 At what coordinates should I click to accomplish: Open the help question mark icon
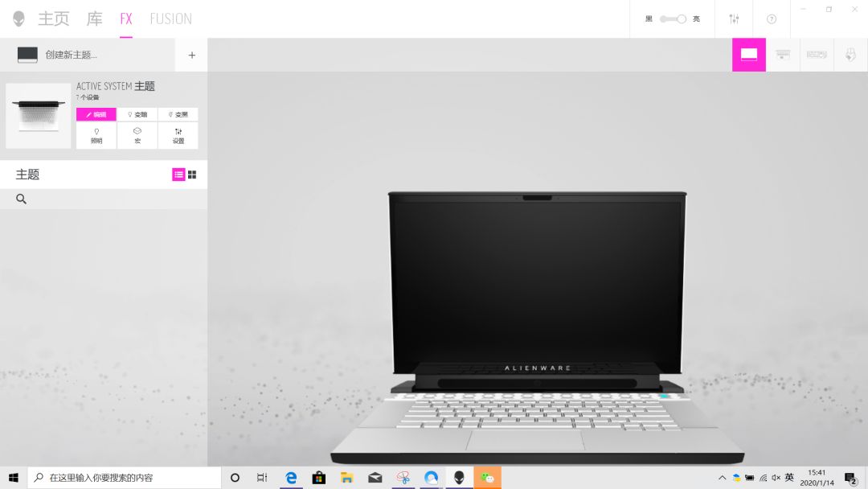(771, 18)
